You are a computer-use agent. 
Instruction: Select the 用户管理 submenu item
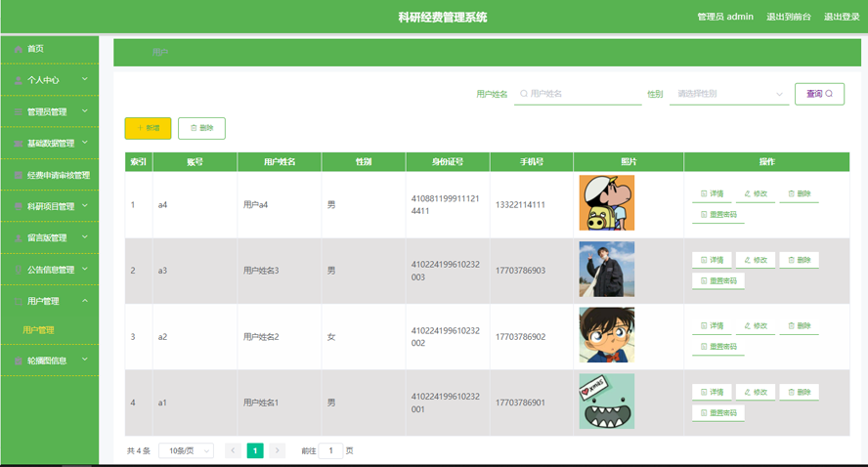click(39, 330)
